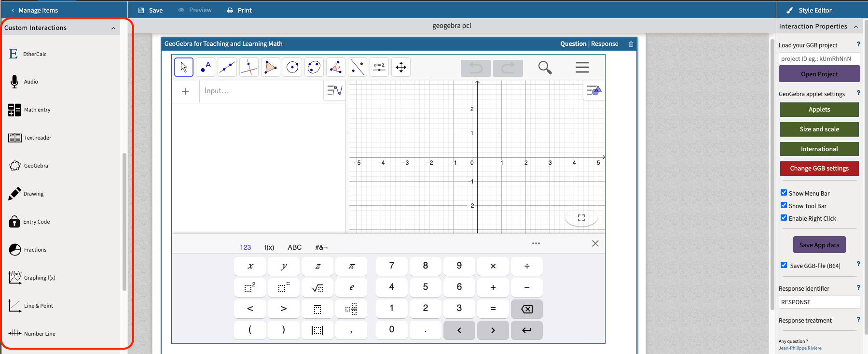This screenshot has width=868, height=354.
Task: Click the project ID input field
Action: coord(819,58)
